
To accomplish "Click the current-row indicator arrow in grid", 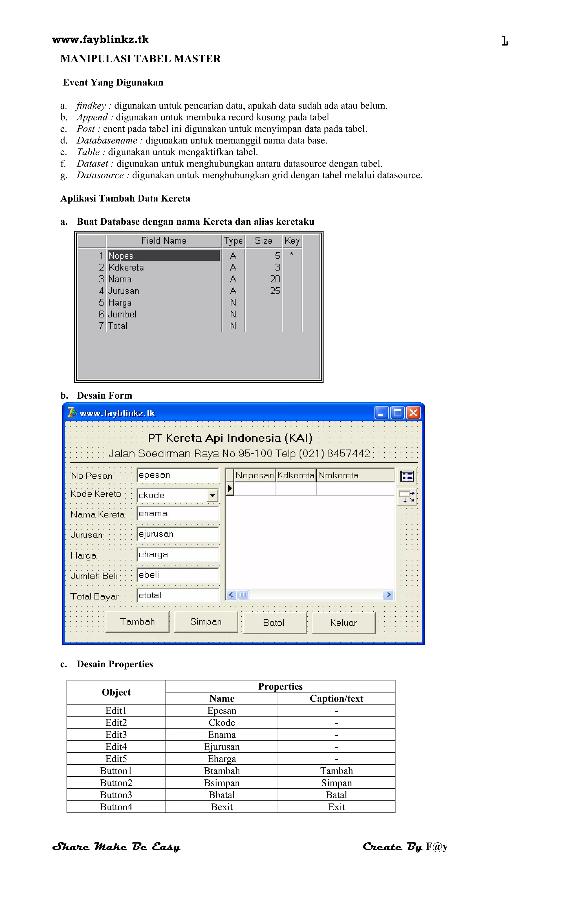I will [x=230, y=488].
